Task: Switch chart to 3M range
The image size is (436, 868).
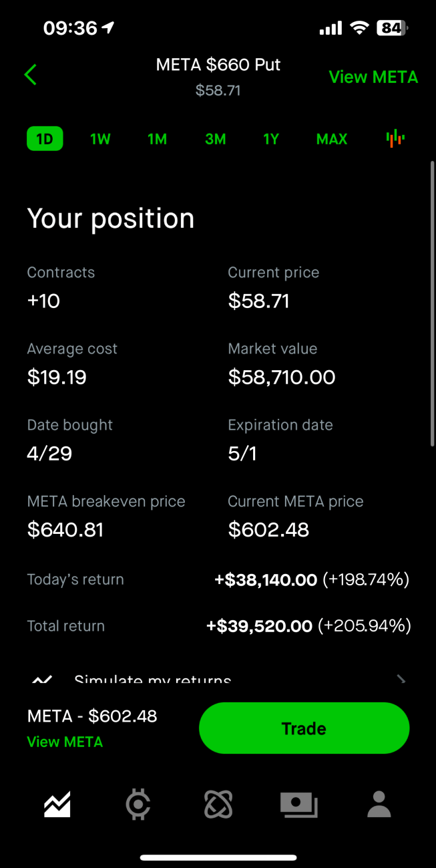Action: 215,139
